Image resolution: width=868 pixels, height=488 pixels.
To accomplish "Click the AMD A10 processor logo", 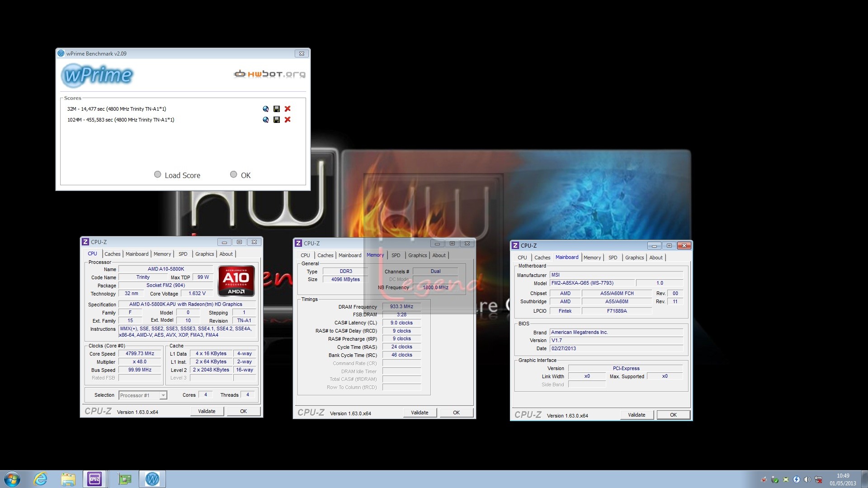I will 236,281.
